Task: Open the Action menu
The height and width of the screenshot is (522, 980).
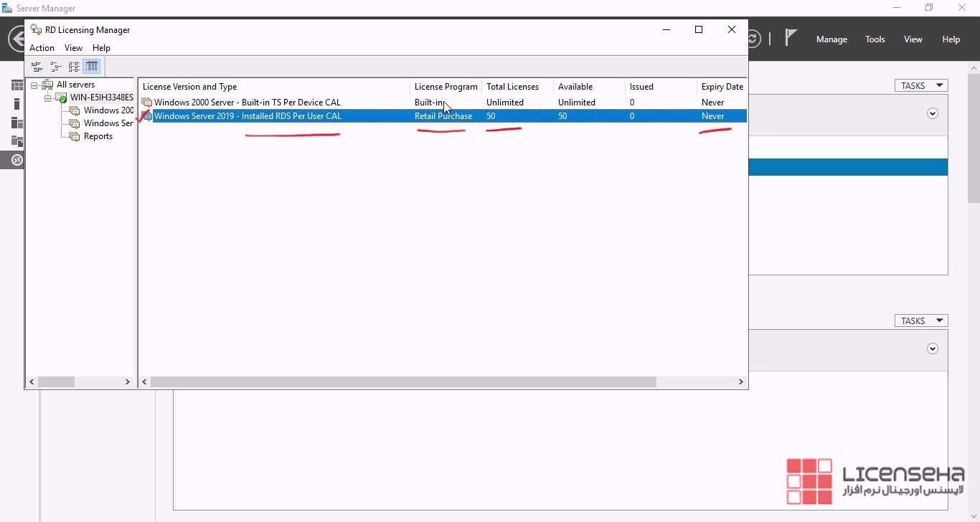Action: pos(42,48)
